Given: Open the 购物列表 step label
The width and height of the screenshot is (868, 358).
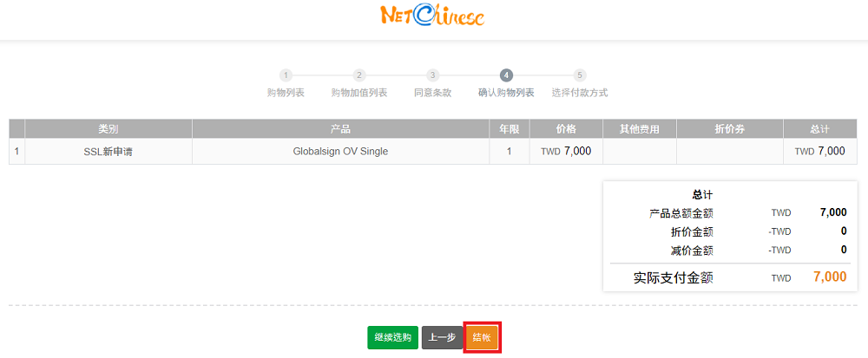Looking at the screenshot, I should tap(286, 93).
